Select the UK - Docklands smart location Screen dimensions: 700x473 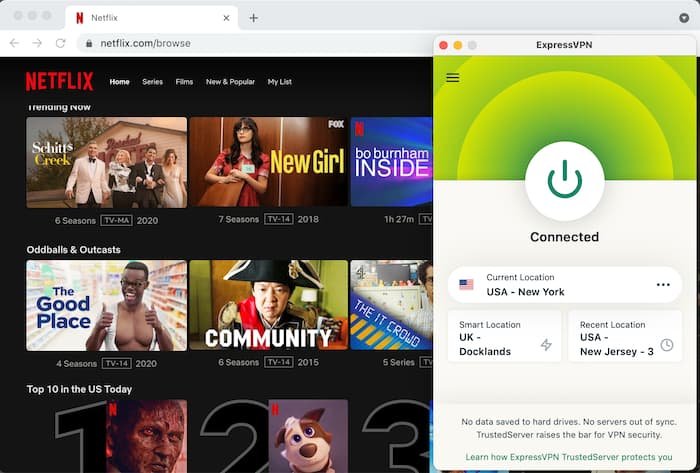504,338
